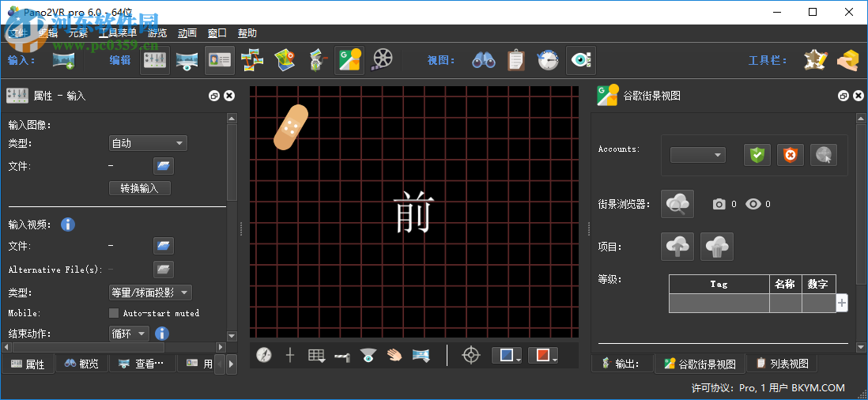Open the 帮助 menu
Screen dimensions: 868x400
click(x=247, y=33)
